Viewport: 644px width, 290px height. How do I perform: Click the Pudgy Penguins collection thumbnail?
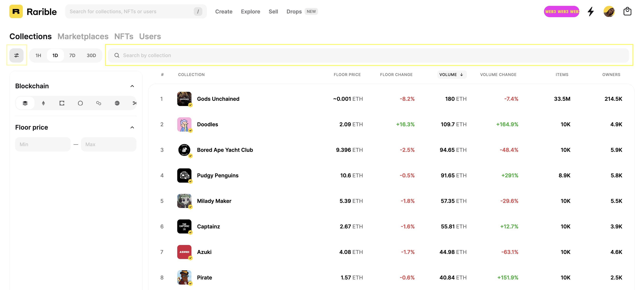click(x=184, y=176)
